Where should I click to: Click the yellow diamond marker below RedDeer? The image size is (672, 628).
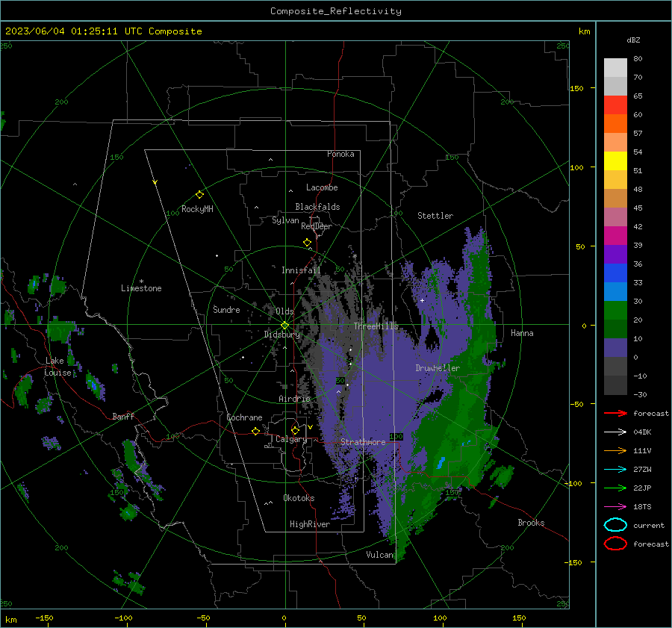pyautogui.click(x=308, y=243)
